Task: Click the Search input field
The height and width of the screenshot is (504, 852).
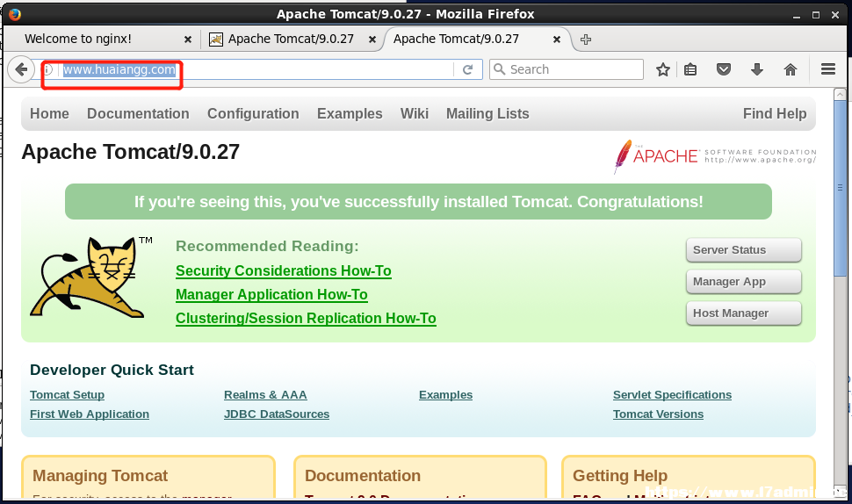Action: point(567,69)
